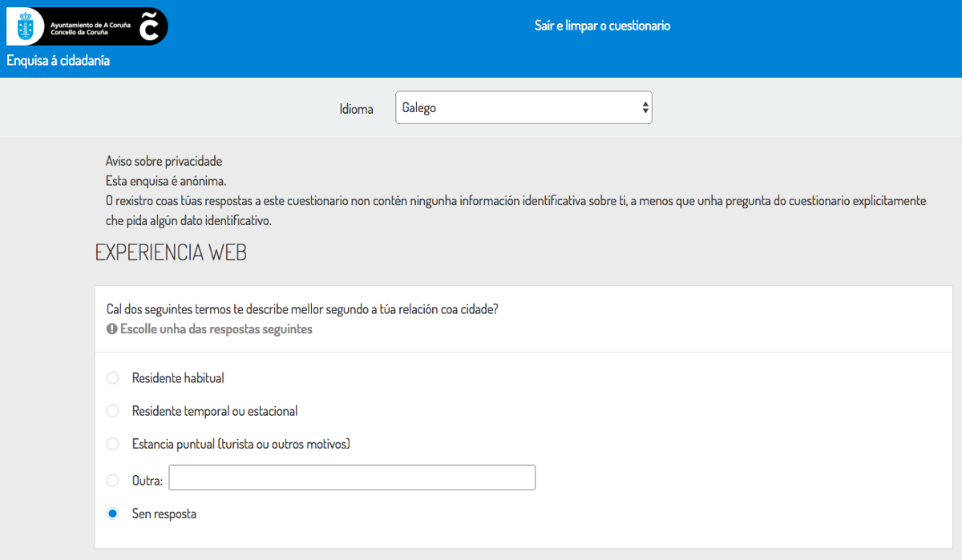The image size is (962, 560).
Task: Focus the text field next to 'Outra'
Action: (x=352, y=477)
